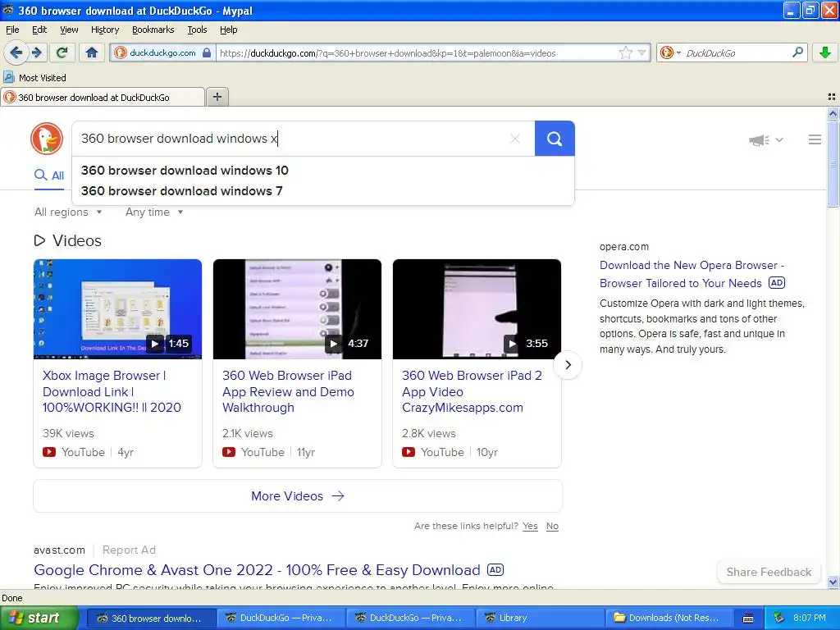Open '360 Web Browser iPad App Review' link
840x630 pixels.
[x=288, y=391]
